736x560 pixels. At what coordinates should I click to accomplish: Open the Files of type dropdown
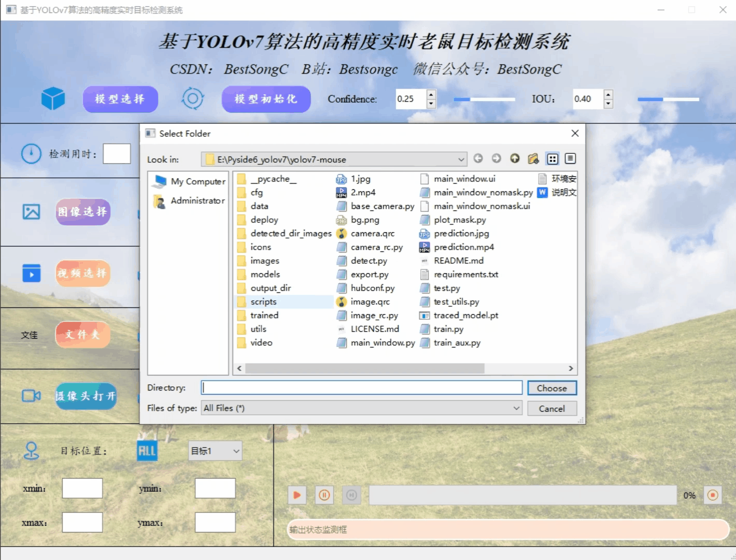pos(362,408)
